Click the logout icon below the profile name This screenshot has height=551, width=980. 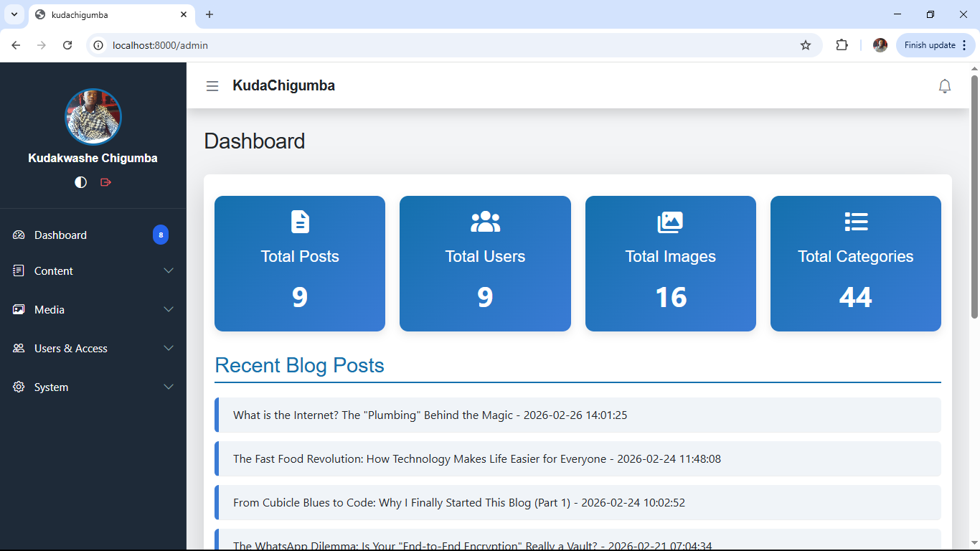[105, 182]
